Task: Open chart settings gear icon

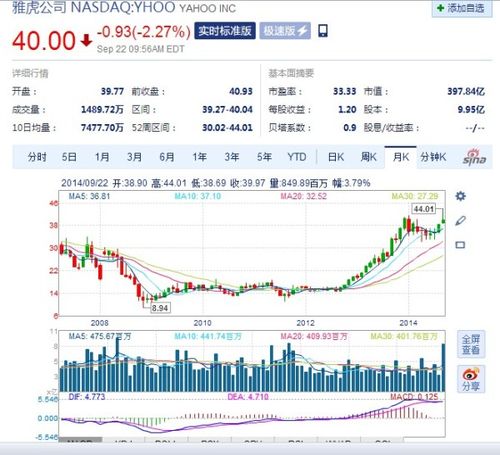Action: pos(460,196)
